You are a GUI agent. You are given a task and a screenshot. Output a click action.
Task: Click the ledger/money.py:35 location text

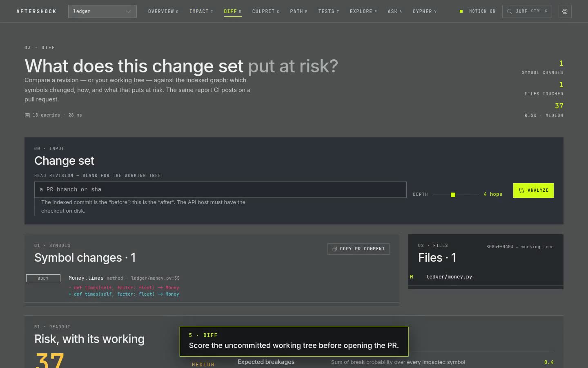155,278
